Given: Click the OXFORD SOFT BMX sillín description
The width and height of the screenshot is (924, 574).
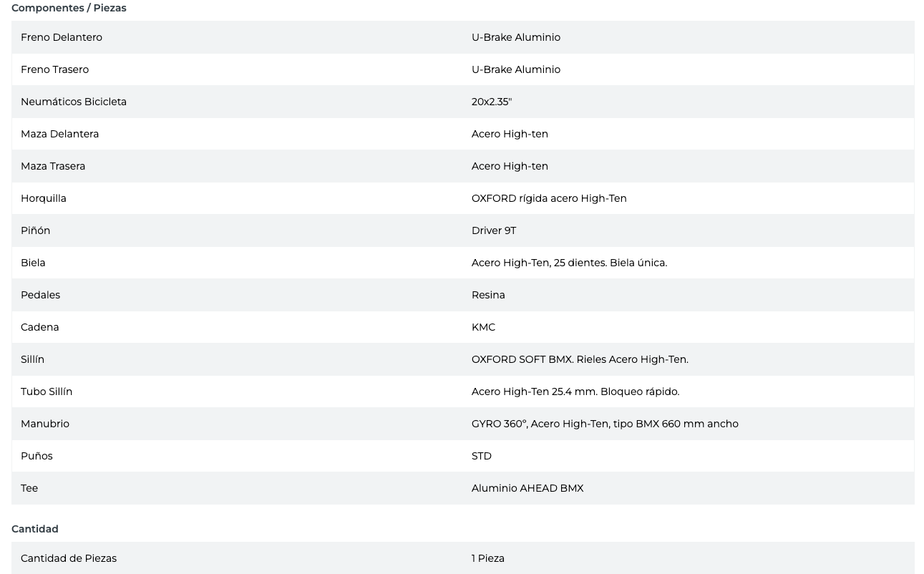Looking at the screenshot, I should pos(579,359).
